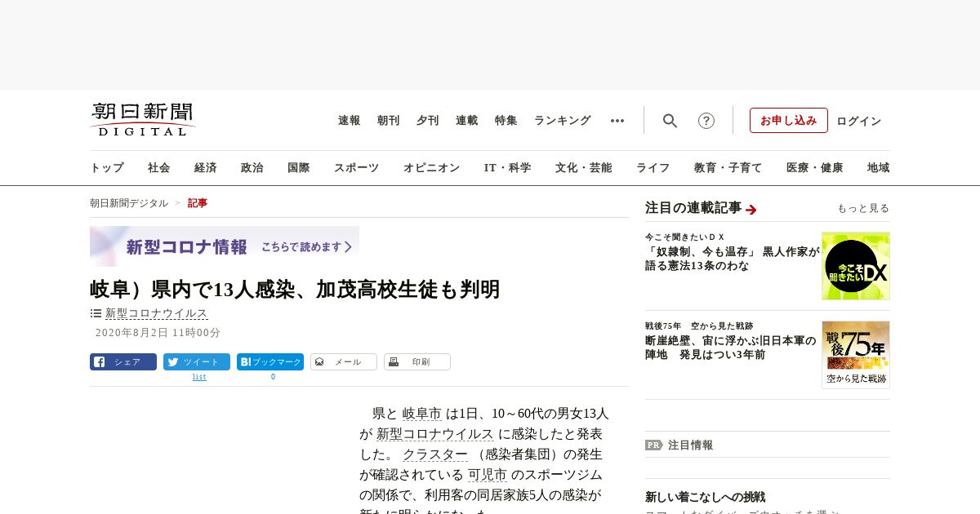
Task: Click the PR badge beside 注目情報
Action: coord(653,445)
